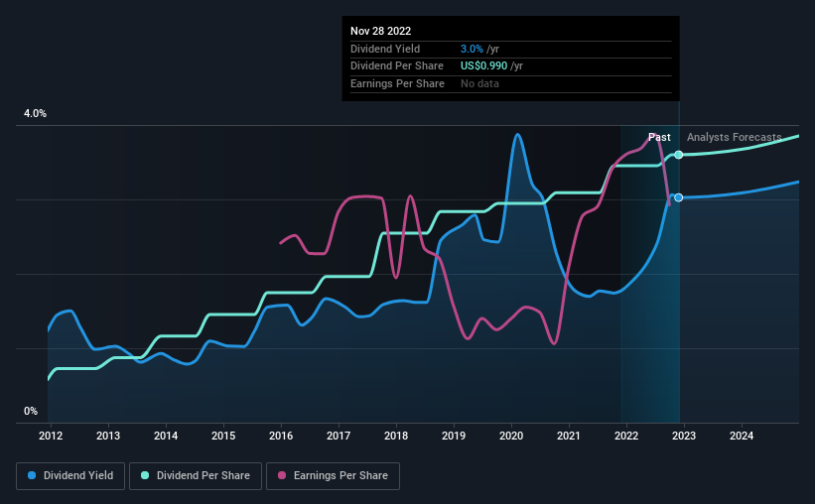
Task: Click the blue Dividend Yield legend dot
Action: tap(32, 475)
